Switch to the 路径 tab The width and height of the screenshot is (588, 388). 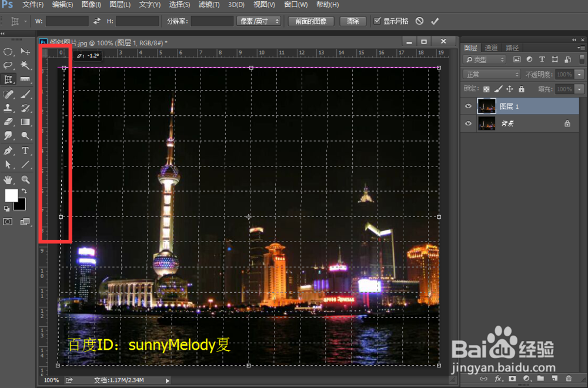tap(512, 48)
